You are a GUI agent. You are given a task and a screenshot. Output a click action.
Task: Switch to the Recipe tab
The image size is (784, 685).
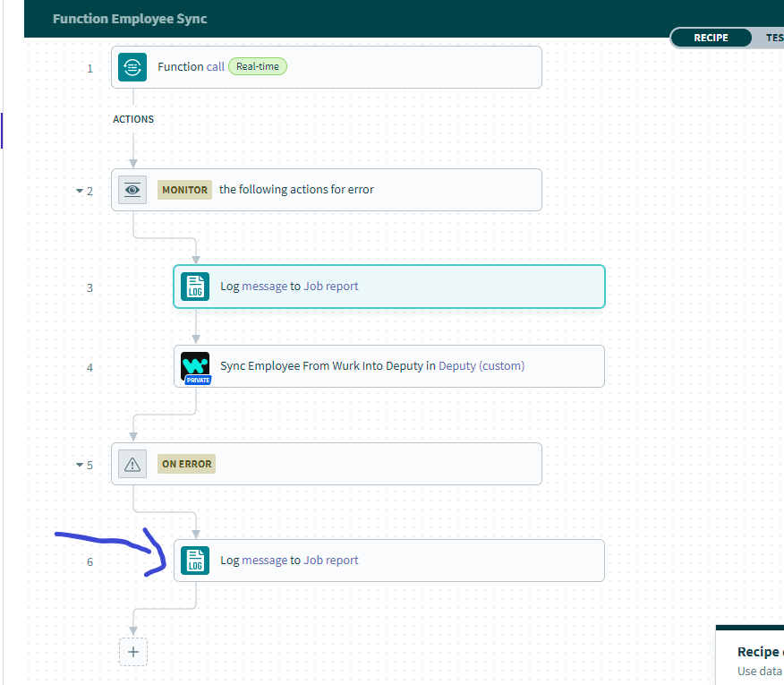[x=711, y=38]
